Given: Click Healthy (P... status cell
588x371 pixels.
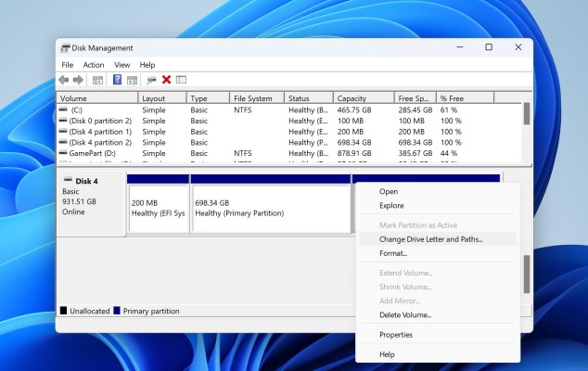Looking at the screenshot, I should coord(308,143).
